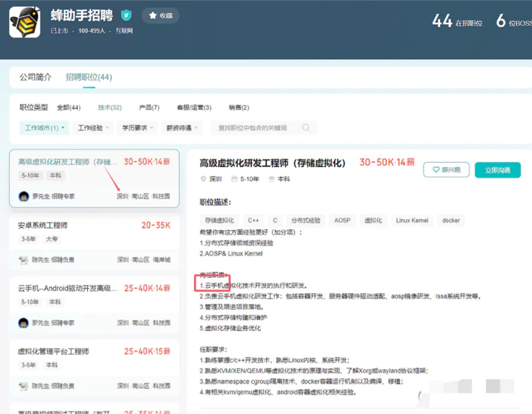Click 罗先生 avatar on 云手机 job card
This screenshot has height=414, width=532.
coord(23,323)
